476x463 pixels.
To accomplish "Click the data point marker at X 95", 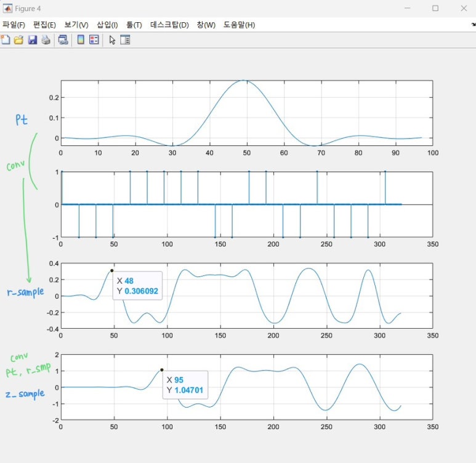I will [x=162, y=370].
